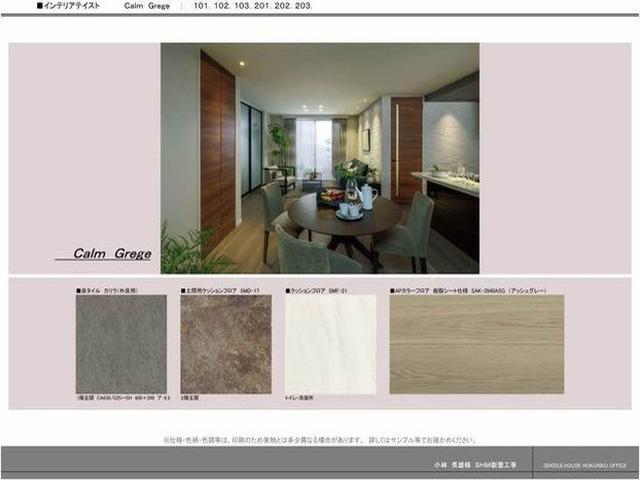
Task: Click the italic Calm Grege title caption
Action: 111,254
